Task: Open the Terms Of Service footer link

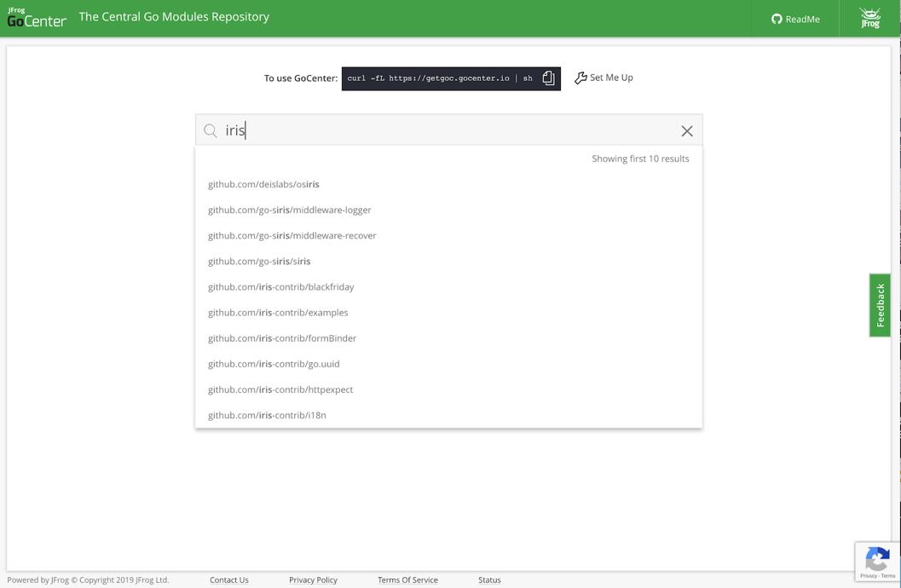Action: coord(407,580)
